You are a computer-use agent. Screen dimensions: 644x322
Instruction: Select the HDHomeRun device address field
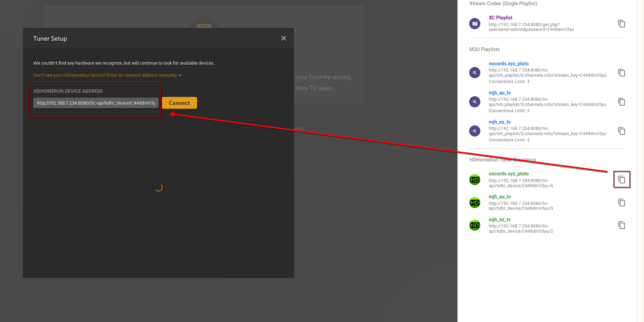coord(95,103)
